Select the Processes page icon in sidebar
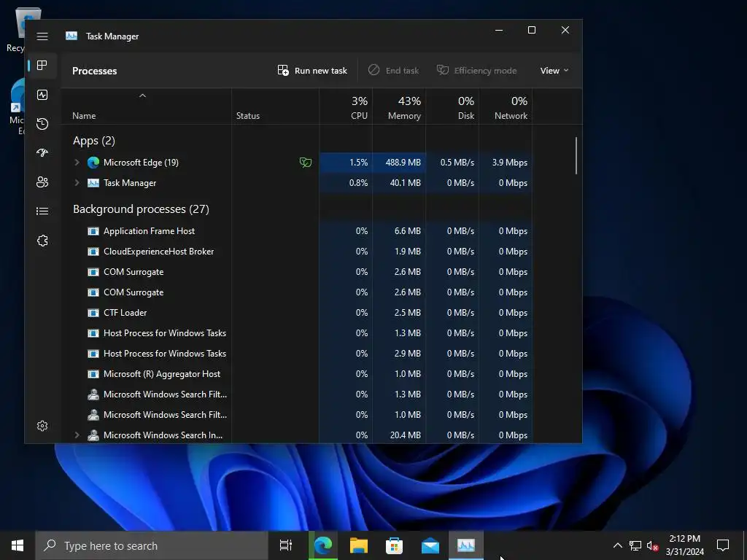 click(x=42, y=65)
